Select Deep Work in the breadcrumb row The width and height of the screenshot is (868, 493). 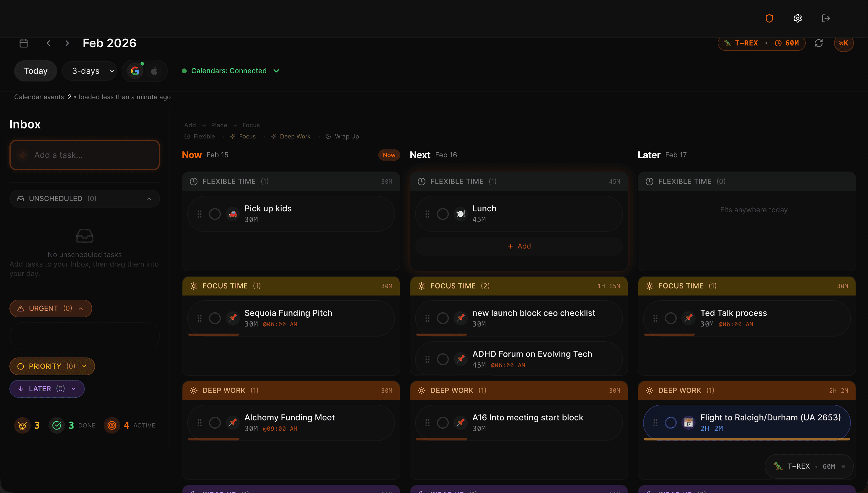coord(295,136)
